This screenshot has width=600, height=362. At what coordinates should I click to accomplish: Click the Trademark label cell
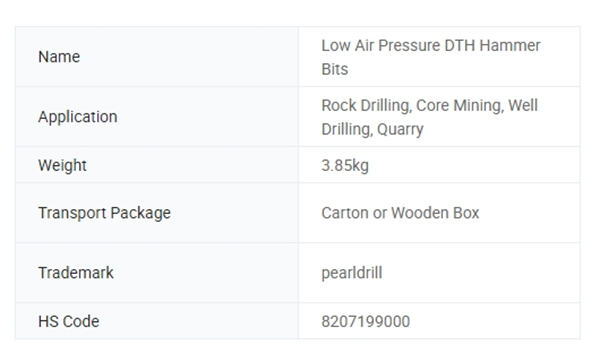click(x=157, y=273)
